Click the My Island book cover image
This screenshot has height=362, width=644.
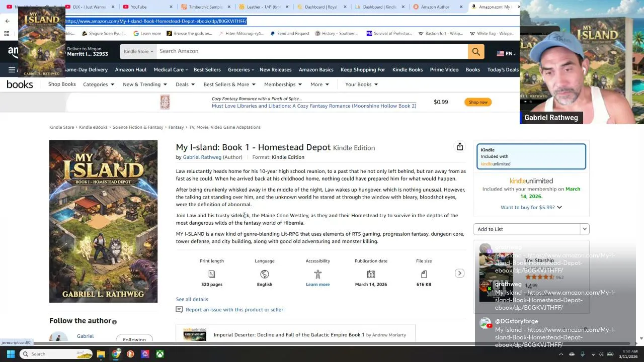point(103,221)
